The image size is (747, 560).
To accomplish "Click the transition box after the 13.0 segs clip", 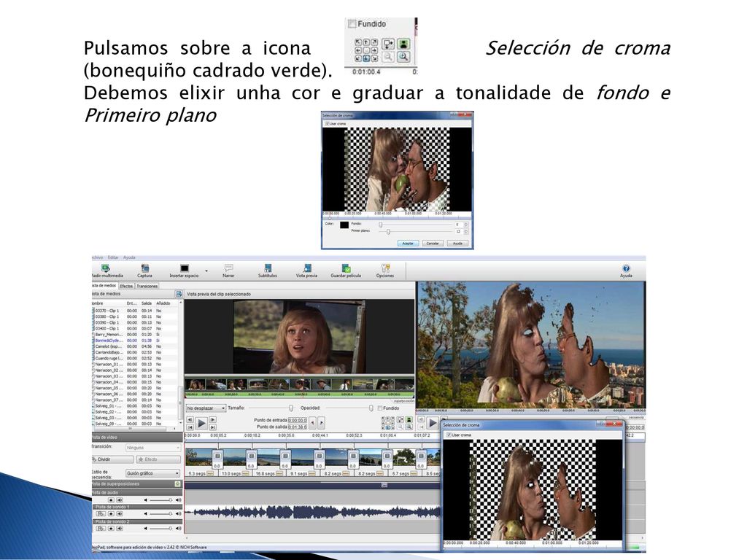I will click(251, 459).
